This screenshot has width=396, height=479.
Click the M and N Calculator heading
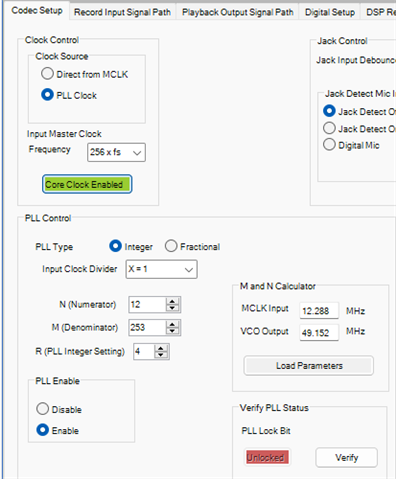(x=278, y=286)
